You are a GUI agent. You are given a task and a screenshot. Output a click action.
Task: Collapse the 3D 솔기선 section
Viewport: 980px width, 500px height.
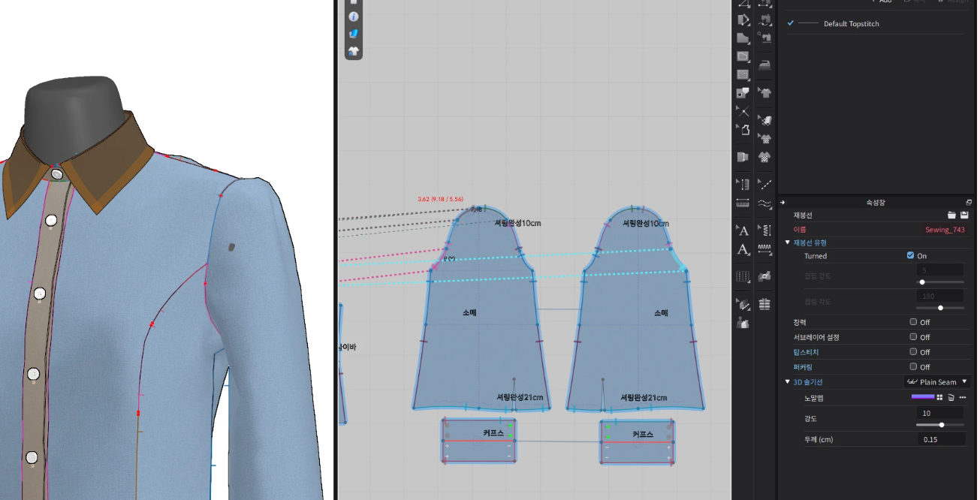[788, 382]
